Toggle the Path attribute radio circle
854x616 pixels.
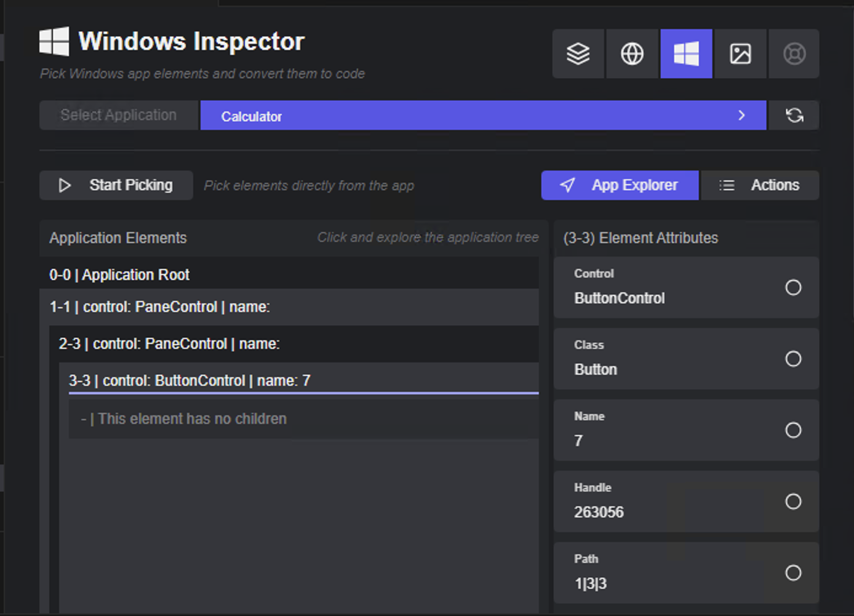tap(793, 573)
